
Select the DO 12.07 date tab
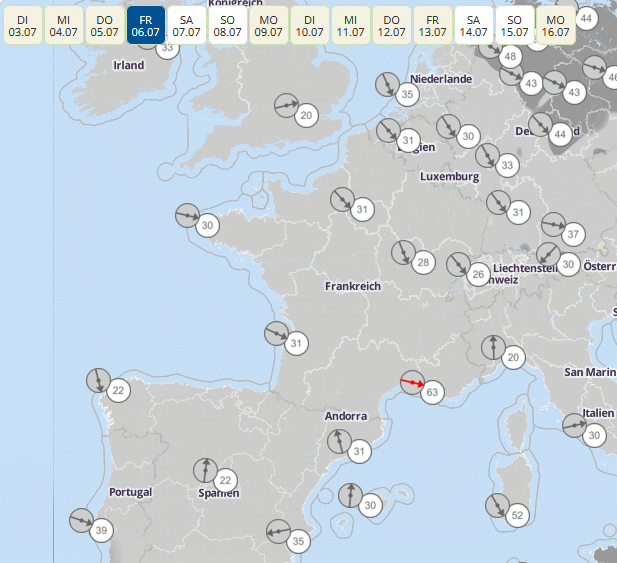pos(391,26)
